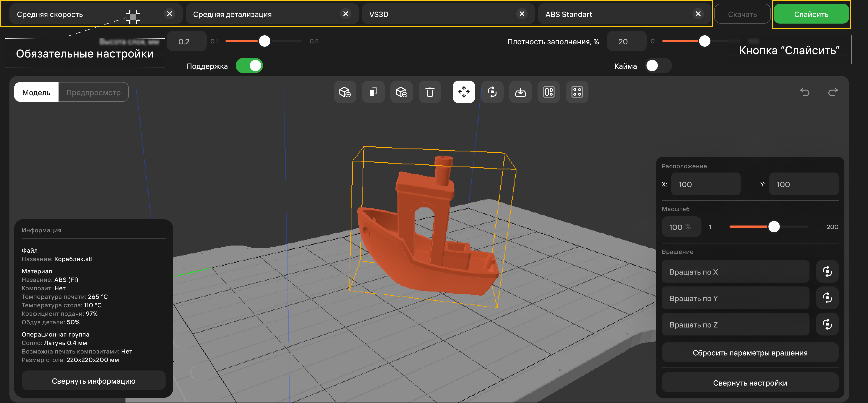This screenshot has width=868, height=403.
Task: Switch to the Модель tab
Action: 36,92
